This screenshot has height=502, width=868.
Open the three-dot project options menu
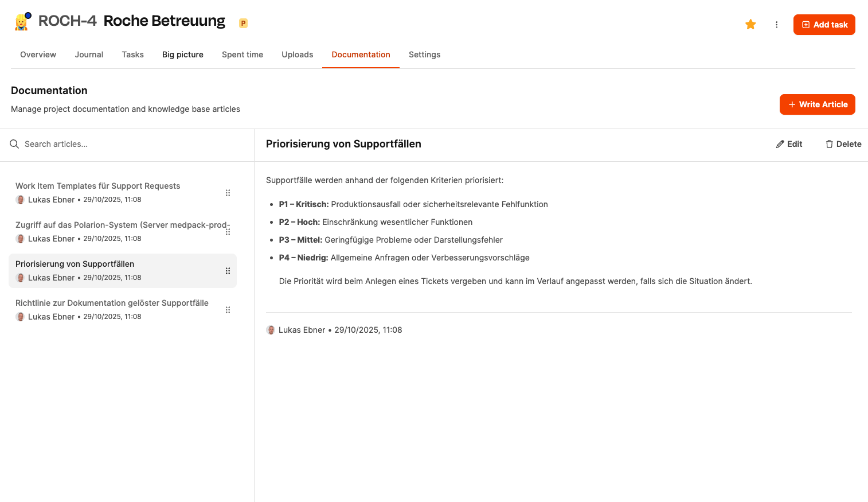[777, 25]
